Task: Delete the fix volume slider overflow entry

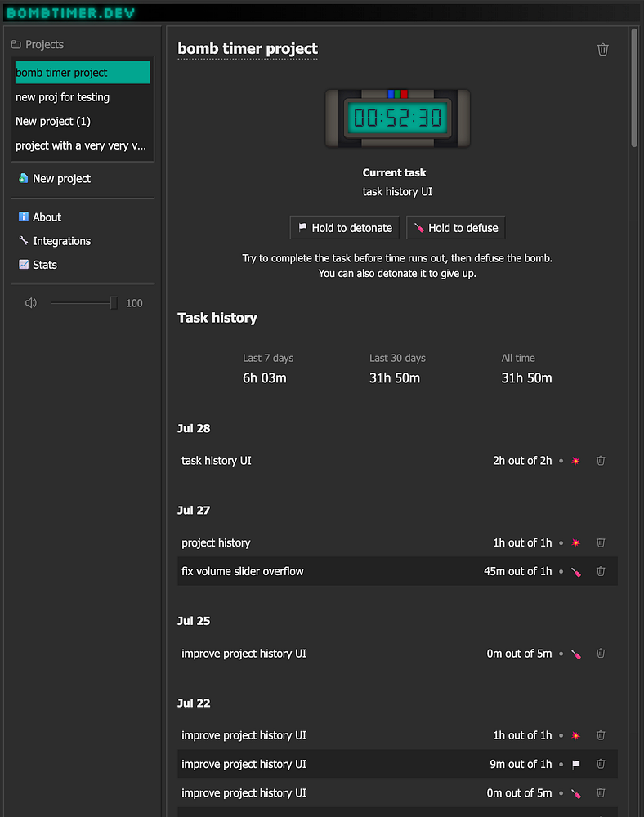Action: click(601, 571)
